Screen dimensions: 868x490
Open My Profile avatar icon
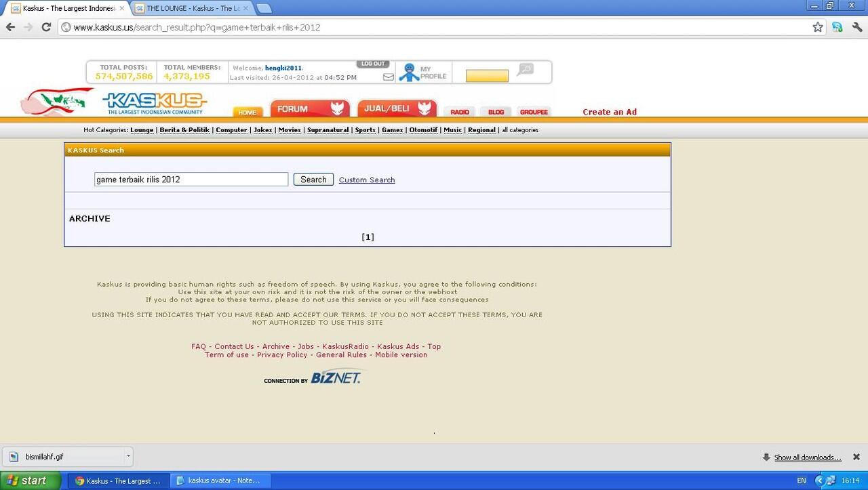click(x=409, y=73)
